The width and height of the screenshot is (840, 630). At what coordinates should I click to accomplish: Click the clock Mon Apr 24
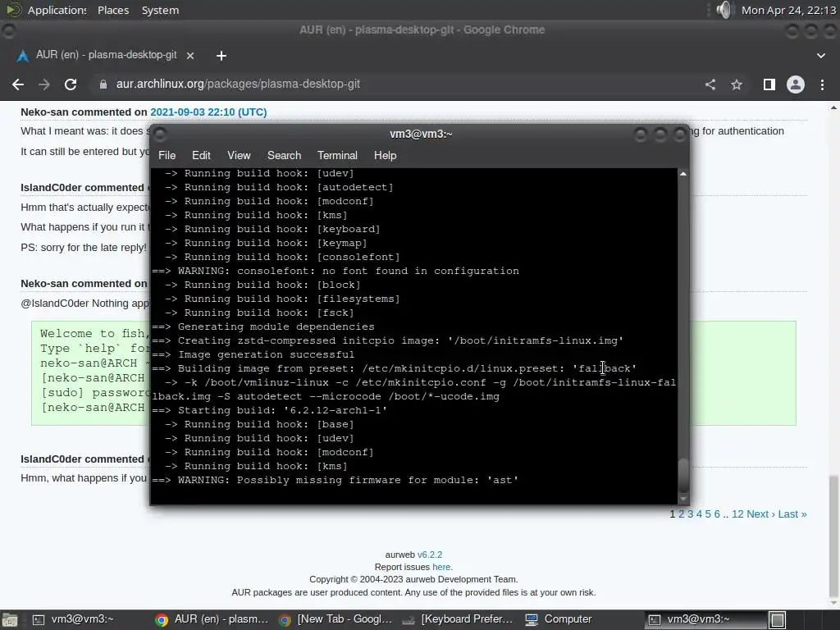coord(788,10)
